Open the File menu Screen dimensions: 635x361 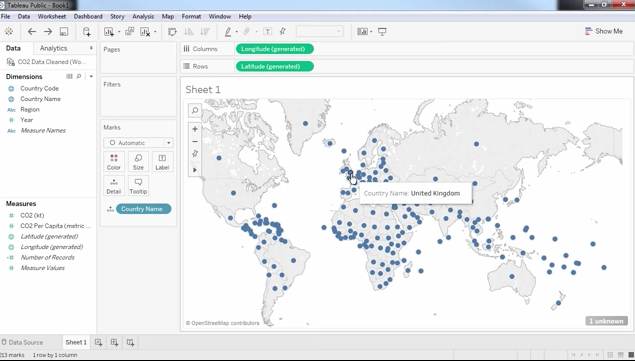(x=6, y=17)
